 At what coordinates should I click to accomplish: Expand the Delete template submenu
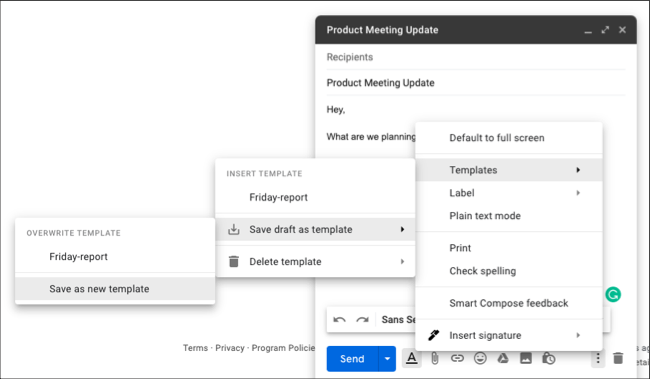click(315, 262)
